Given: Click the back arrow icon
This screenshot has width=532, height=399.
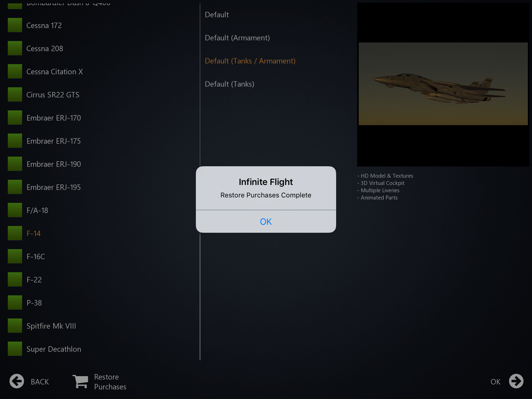Looking at the screenshot, I should [17, 381].
